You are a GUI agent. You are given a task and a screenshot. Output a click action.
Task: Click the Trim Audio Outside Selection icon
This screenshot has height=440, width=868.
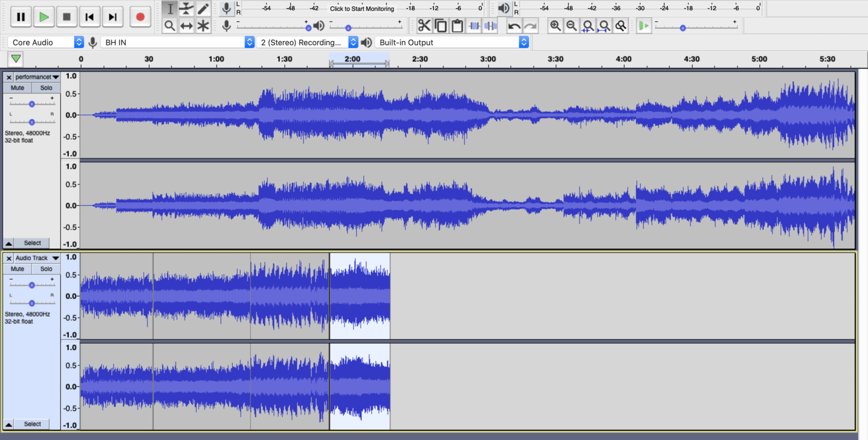coord(474,25)
